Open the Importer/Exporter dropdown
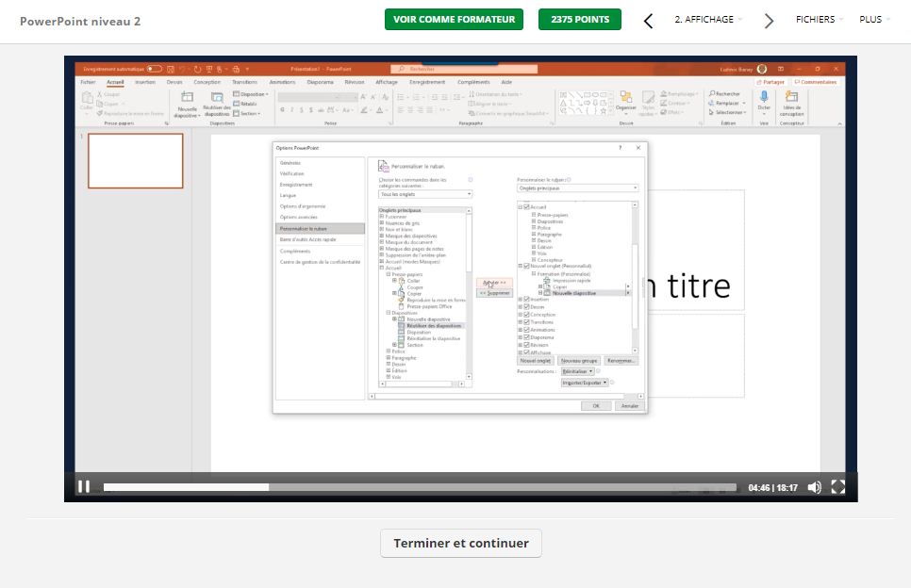The width and height of the screenshot is (911, 588). (x=584, y=384)
